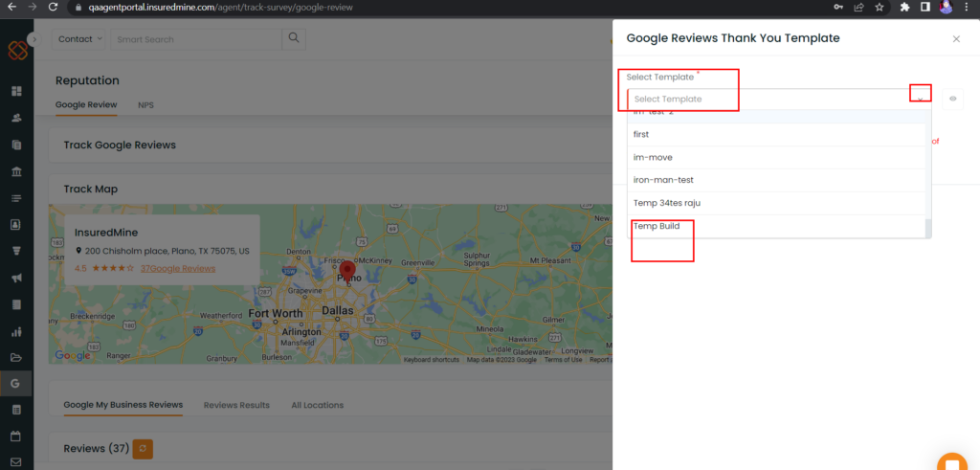Click Keyboard shortcuts on the map
The width and height of the screenshot is (980, 470).
click(x=432, y=360)
